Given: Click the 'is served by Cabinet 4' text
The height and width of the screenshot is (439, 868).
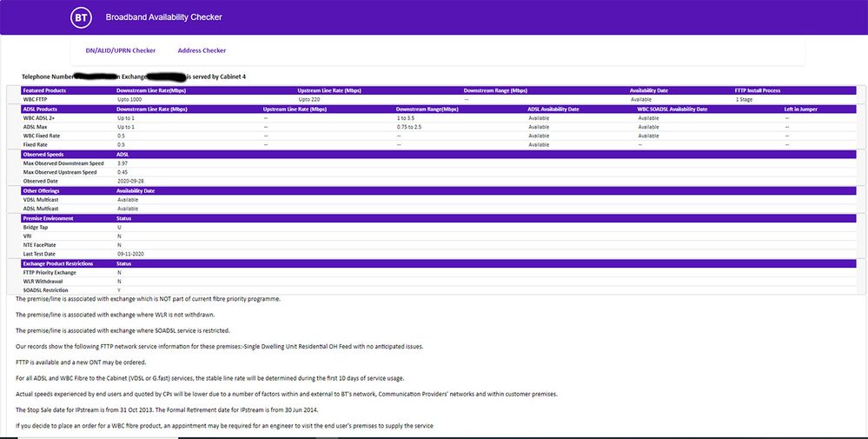Looking at the screenshot, I should (x=215, y=77).
